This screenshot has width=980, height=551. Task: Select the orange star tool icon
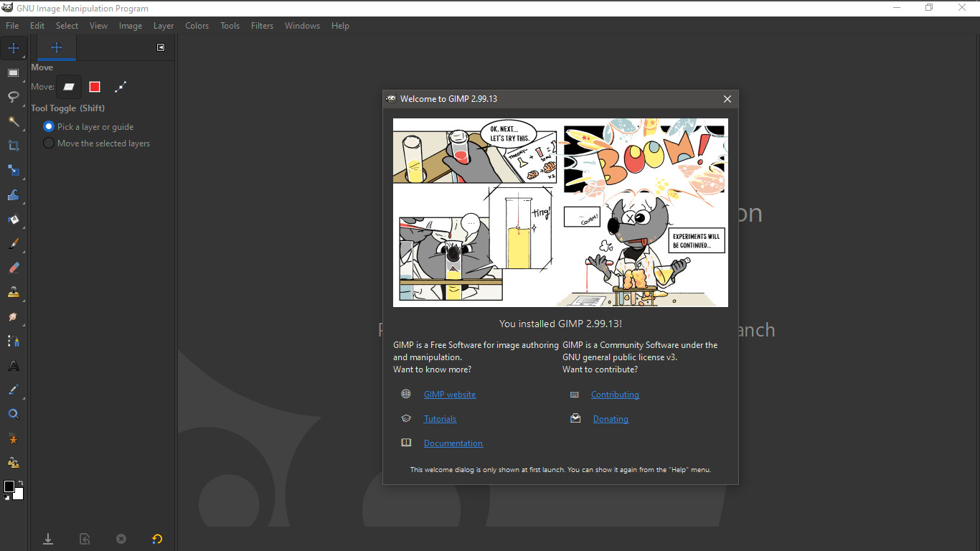point(14,438)
